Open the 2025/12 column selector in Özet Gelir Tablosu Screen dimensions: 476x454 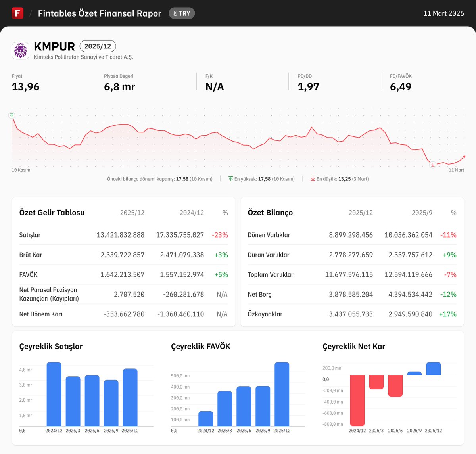click(133, 213)
